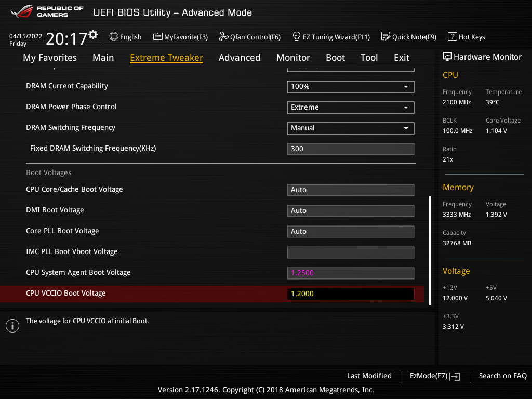Select the CPU System Agent Boot Voltage label
532x399 pixels.
coord(78,272)
